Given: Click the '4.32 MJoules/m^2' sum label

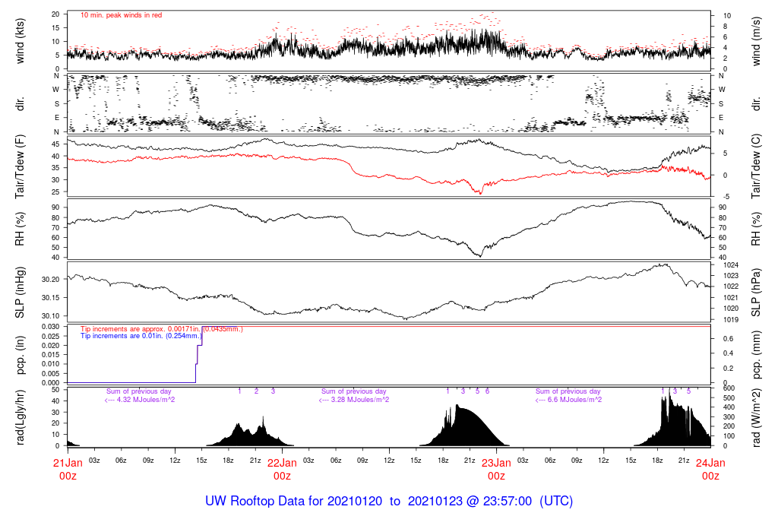Looking at the screenshot, I should coord(140,400).
